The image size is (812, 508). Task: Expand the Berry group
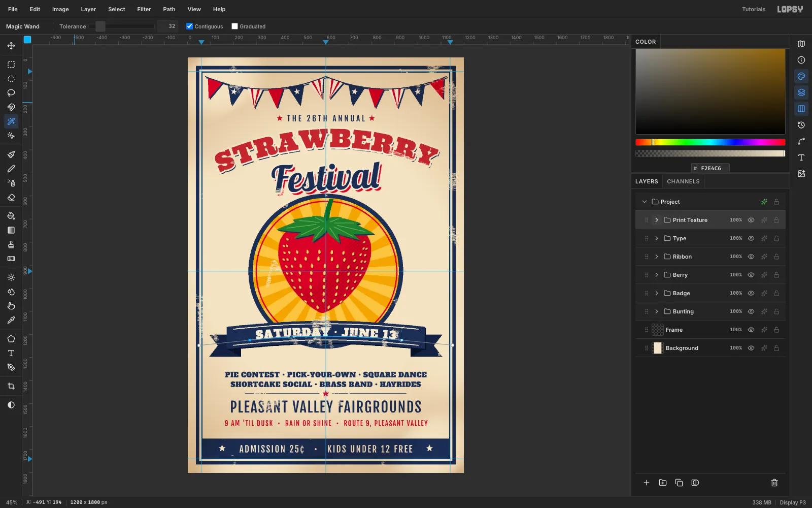[x=657, y=275]
